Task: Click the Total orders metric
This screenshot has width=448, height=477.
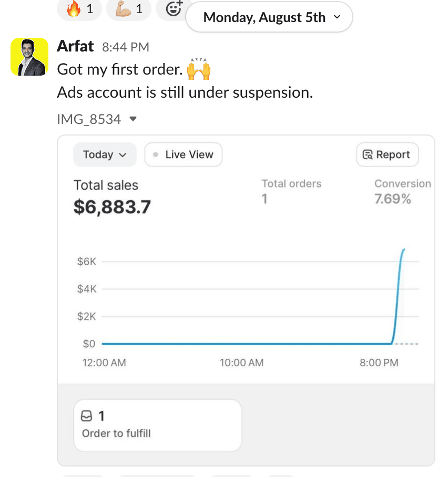Action: (291, 190)
